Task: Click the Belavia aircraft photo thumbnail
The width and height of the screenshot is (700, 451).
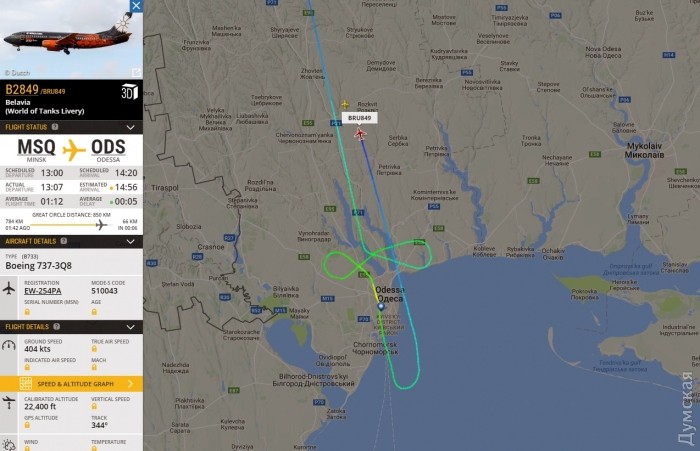Action: tap(71, 39)
